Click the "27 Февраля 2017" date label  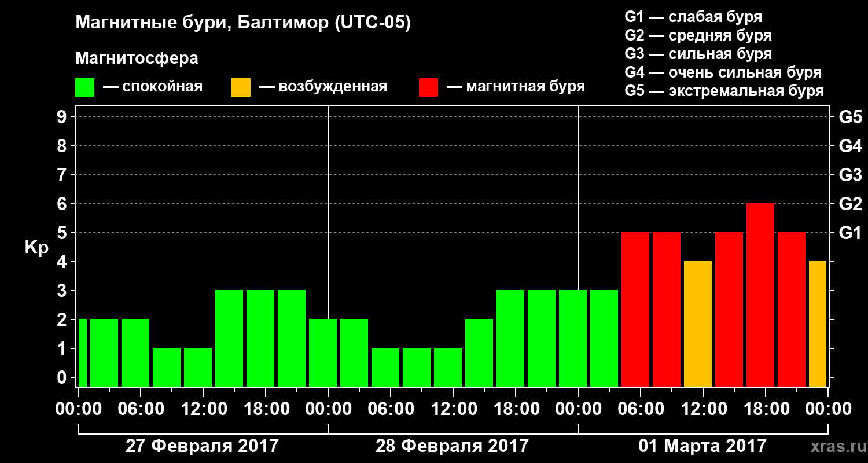click(x=202, y=446)
